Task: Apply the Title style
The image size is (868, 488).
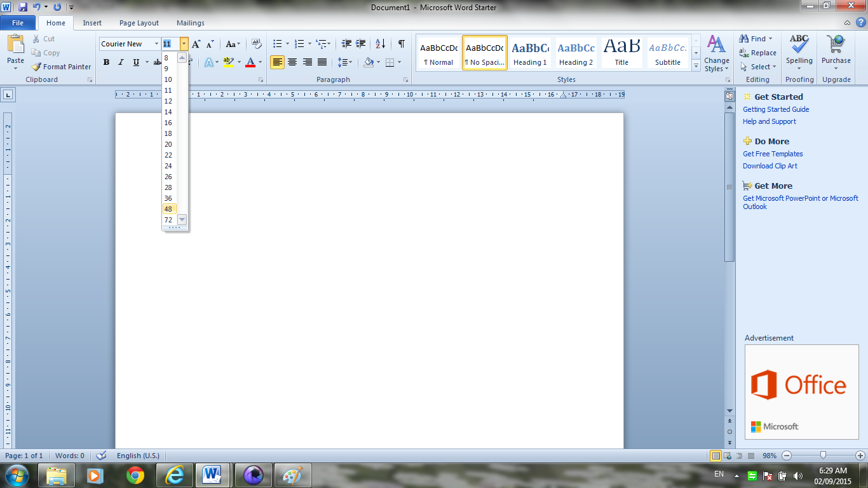Action: (x=621, y=53)
